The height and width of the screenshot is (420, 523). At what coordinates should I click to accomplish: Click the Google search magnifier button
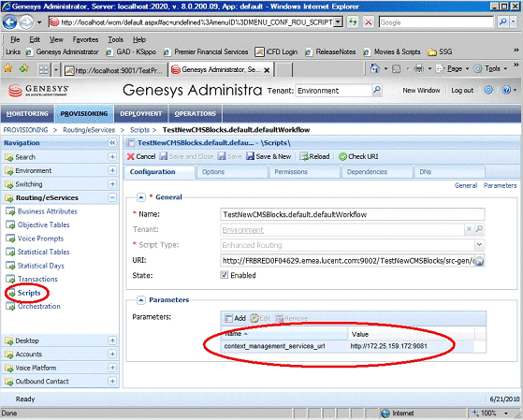coord(502,22)
